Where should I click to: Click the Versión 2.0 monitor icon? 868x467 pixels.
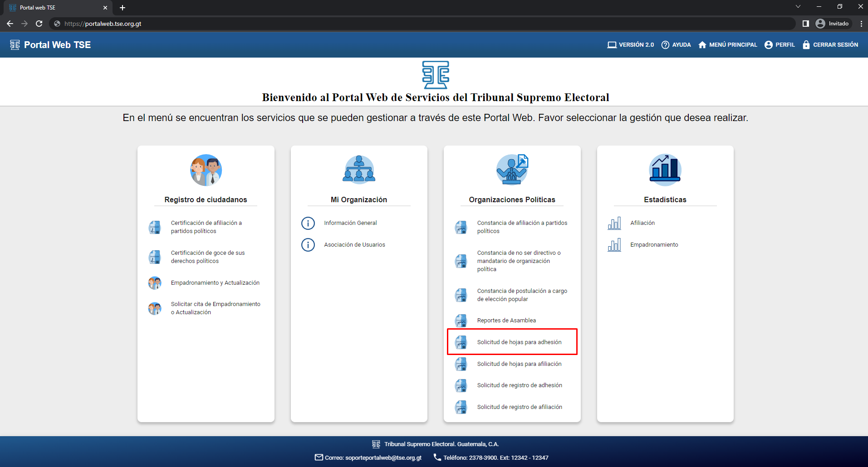[x=612, y=45]
